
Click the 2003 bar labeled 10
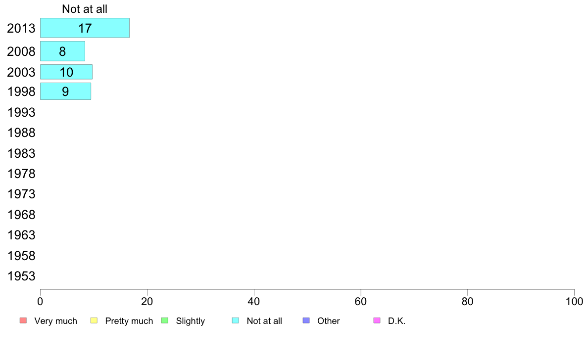(66, 72)
